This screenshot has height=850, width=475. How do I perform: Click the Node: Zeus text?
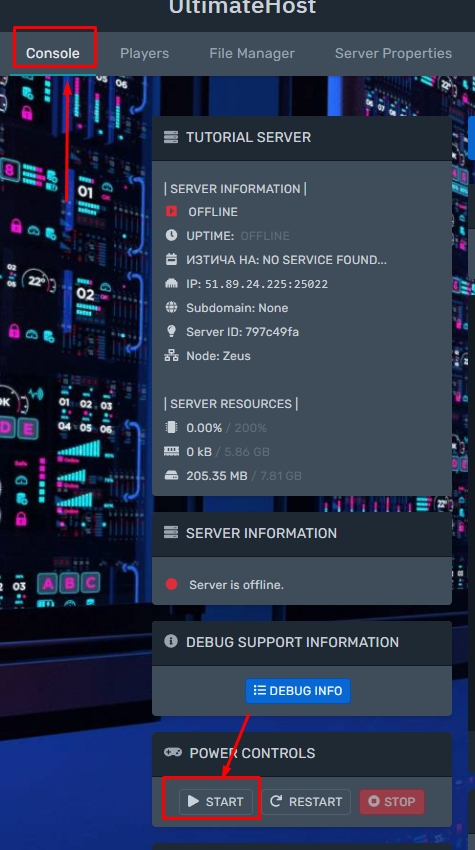click(219, 356)
